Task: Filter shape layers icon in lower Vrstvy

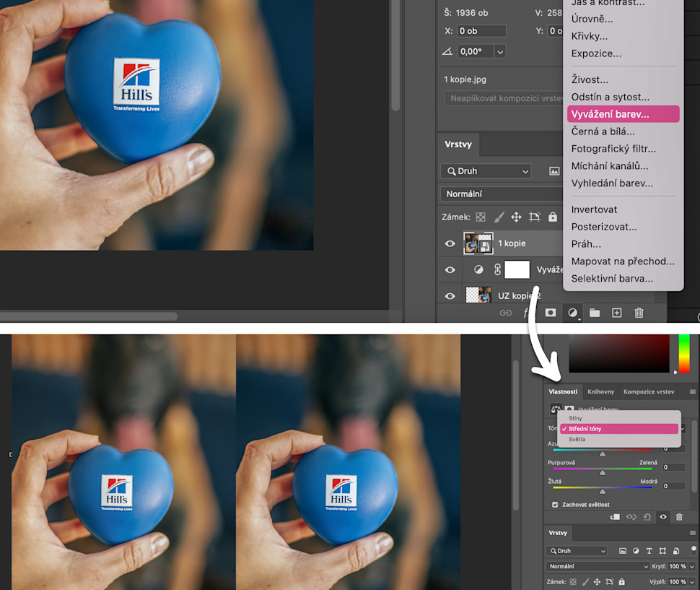Action: (x=662, y=551)
